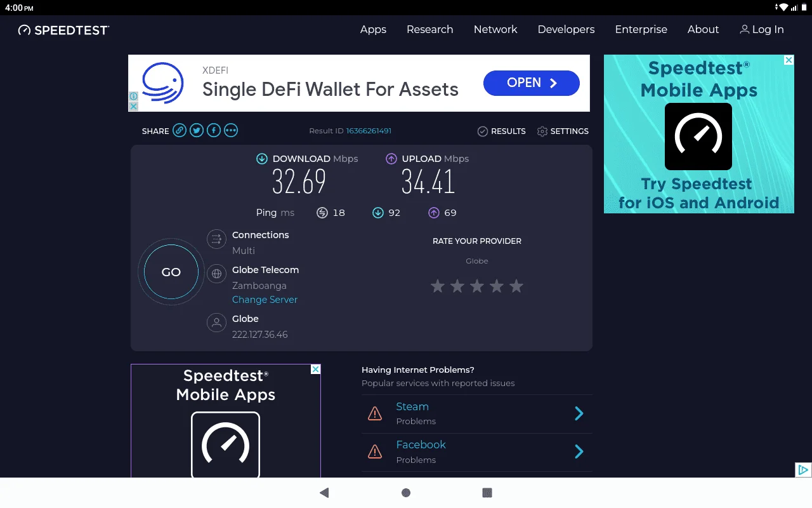Viewport: 812px width, 508px height.
Task: Click the upload speed value 34.41
Action: 428,182
